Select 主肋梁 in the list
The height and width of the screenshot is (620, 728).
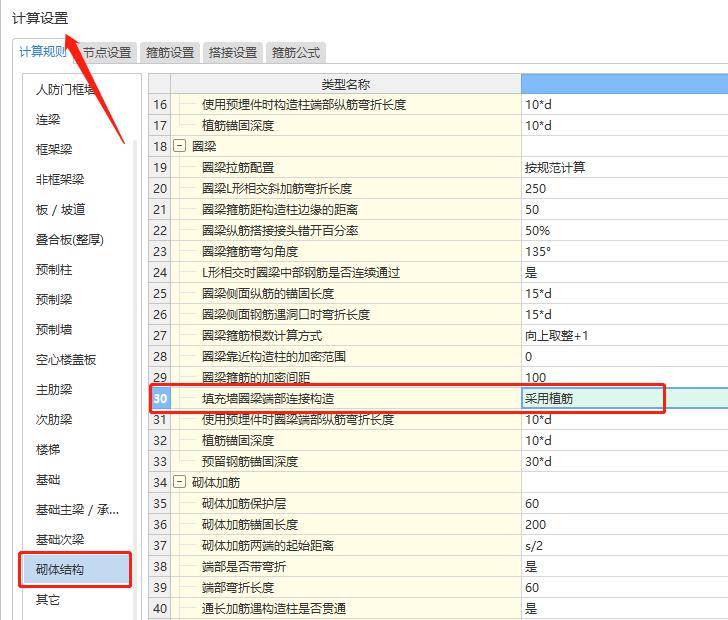pos(54,390)
